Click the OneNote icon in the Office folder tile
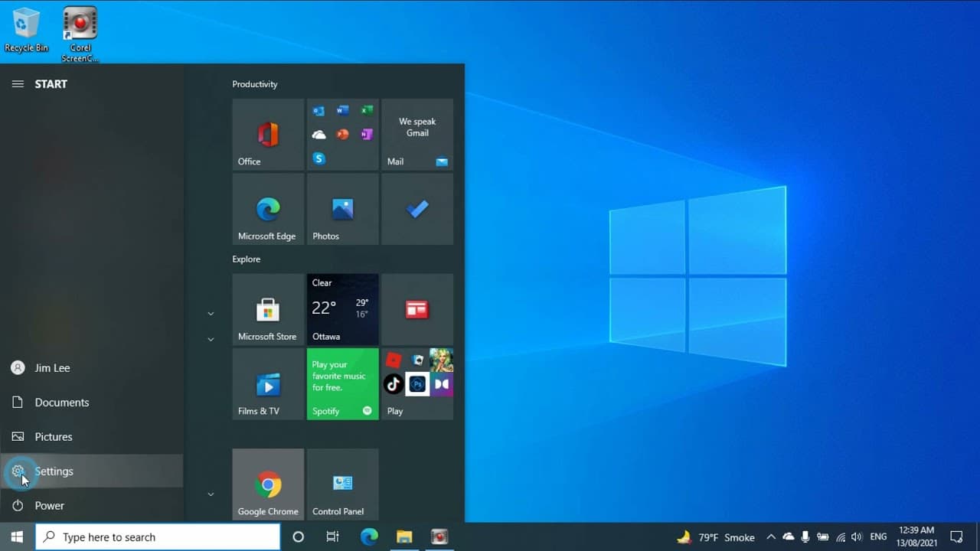 [x=367, y=135]
